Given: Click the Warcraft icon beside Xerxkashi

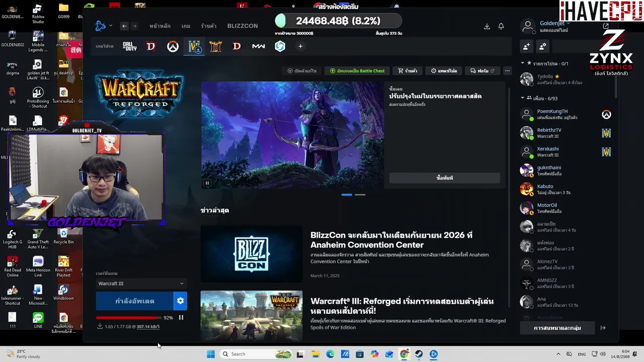Looking at the screenshot, I should (x=606, y=152).
